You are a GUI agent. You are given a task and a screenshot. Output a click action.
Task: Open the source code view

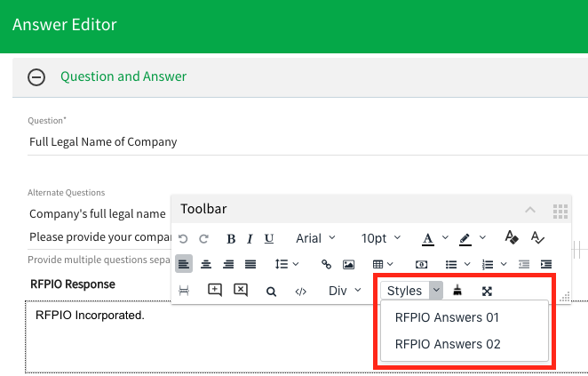(x=301, y=292)
